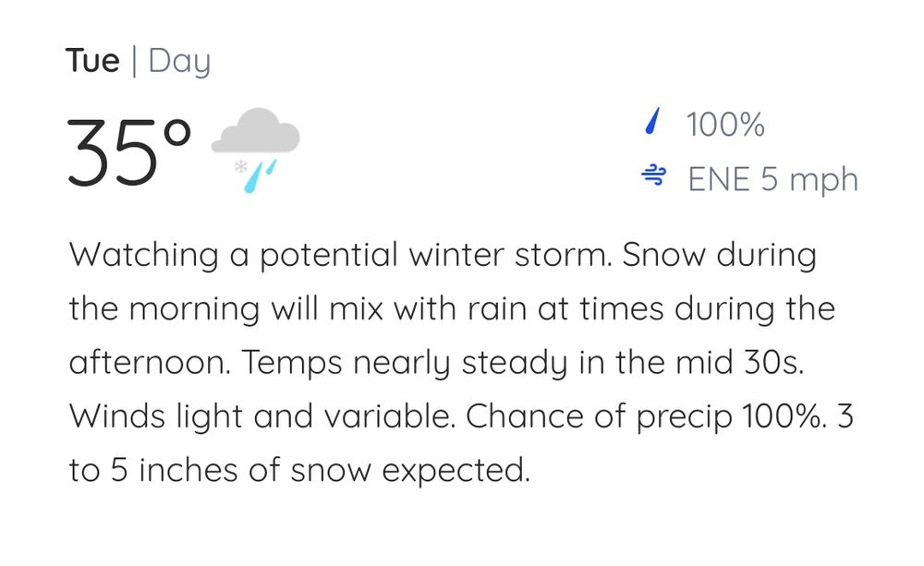Click the 'Watching a potential winter storm' sentence
This screenshot has height=566, width=924.
(x=339, y=254)
